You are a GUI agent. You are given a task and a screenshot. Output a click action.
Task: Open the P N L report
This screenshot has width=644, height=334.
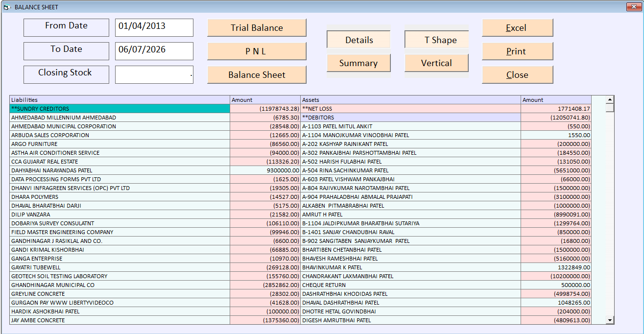(257, 51)
